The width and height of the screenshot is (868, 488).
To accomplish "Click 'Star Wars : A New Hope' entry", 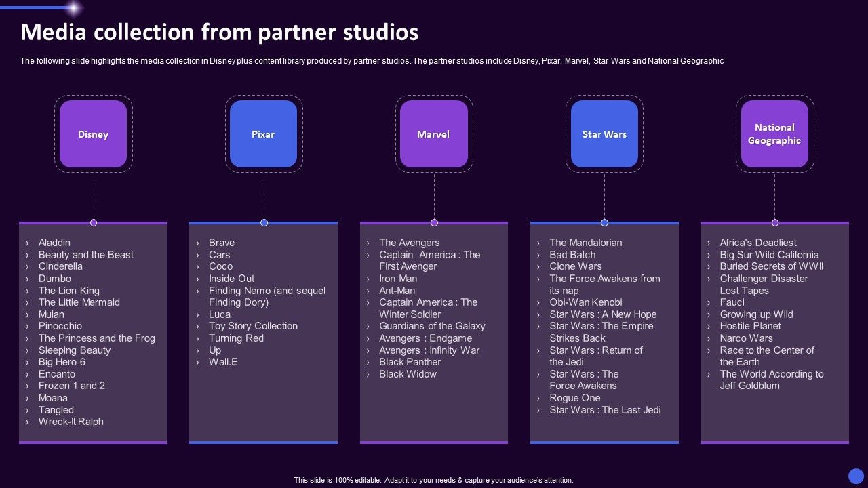I will click(604, 314).
